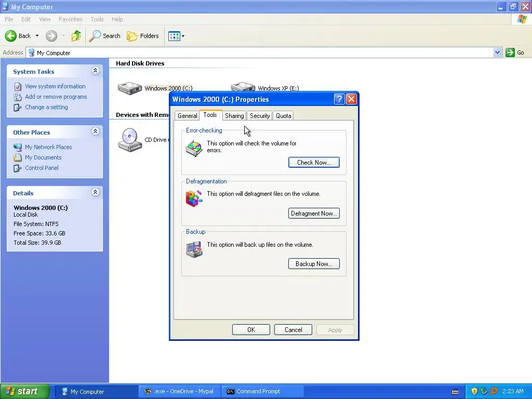Open the Help menu

point(117,19)
